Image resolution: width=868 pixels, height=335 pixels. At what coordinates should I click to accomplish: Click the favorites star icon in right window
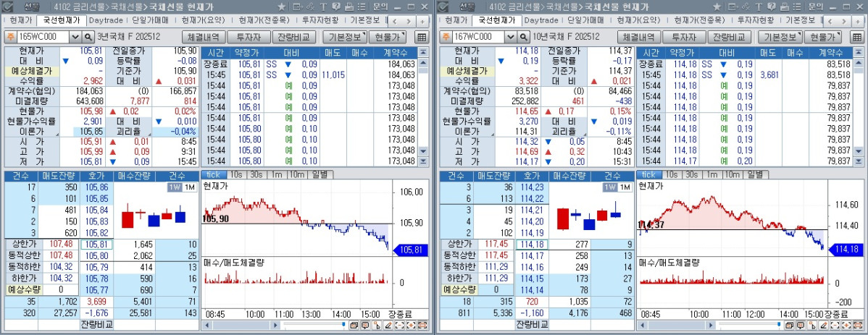point(717,7)
